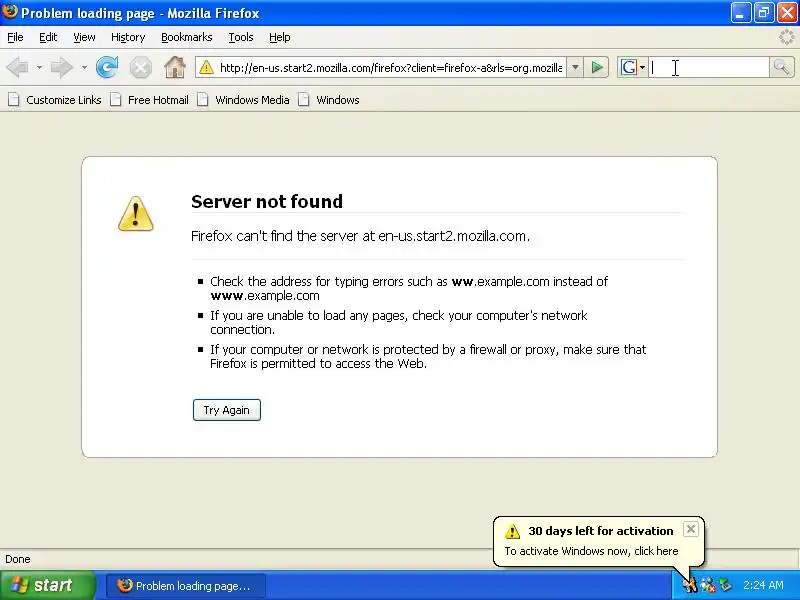Restore down the Firefox window
The image size is (800, 600).
pos(764,13)
